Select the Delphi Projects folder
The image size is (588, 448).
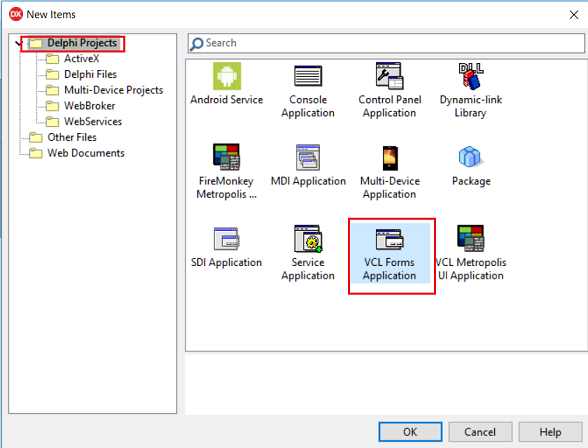(x=82, y=43)
